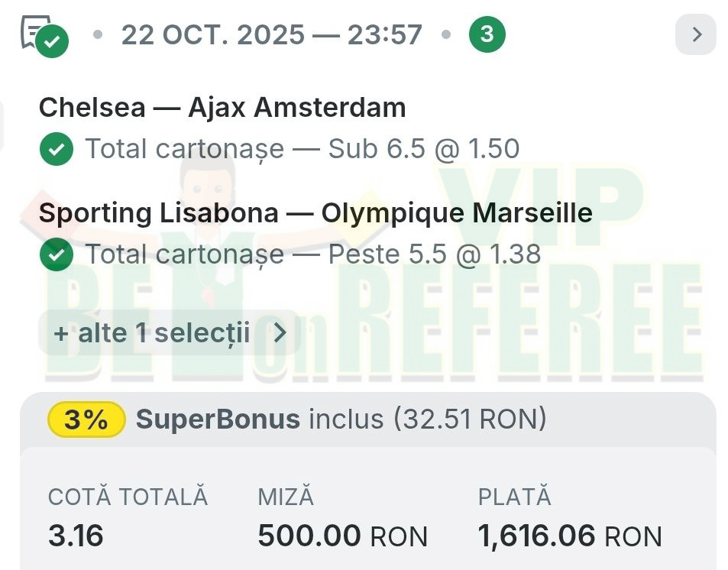Click the Total cartonașe Sub 6.5 @ 1.50 line

click(x=302, y=149)
